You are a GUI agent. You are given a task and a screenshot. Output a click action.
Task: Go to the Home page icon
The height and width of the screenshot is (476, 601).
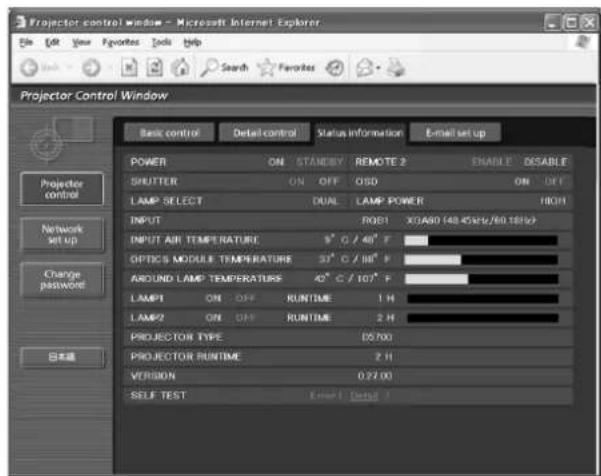180,67
